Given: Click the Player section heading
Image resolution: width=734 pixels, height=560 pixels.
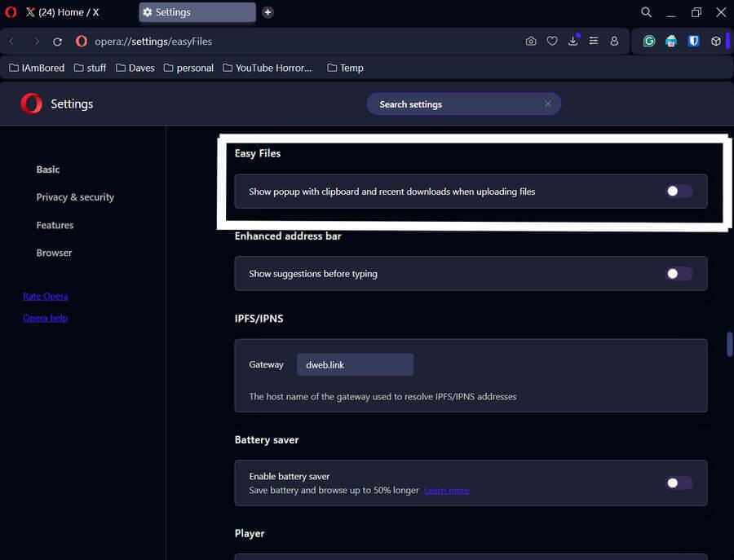Looking at the screenshot, I should (x=250, y=533).
